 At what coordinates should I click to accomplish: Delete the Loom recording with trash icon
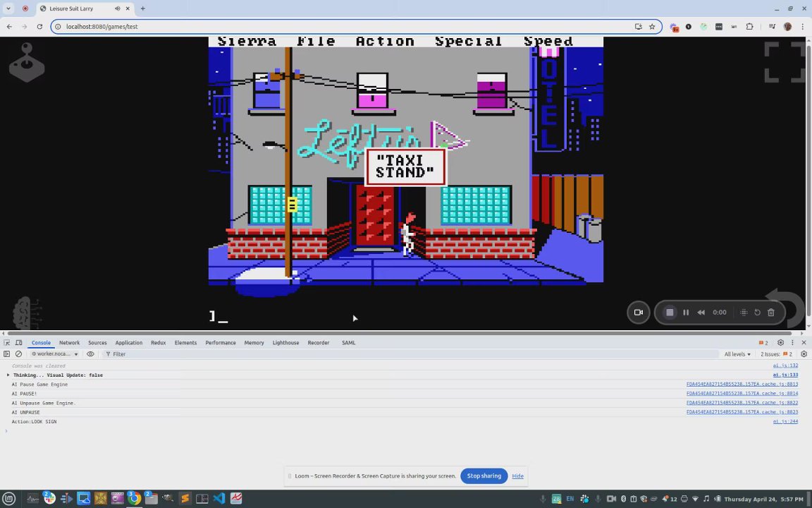coord(770,313)
